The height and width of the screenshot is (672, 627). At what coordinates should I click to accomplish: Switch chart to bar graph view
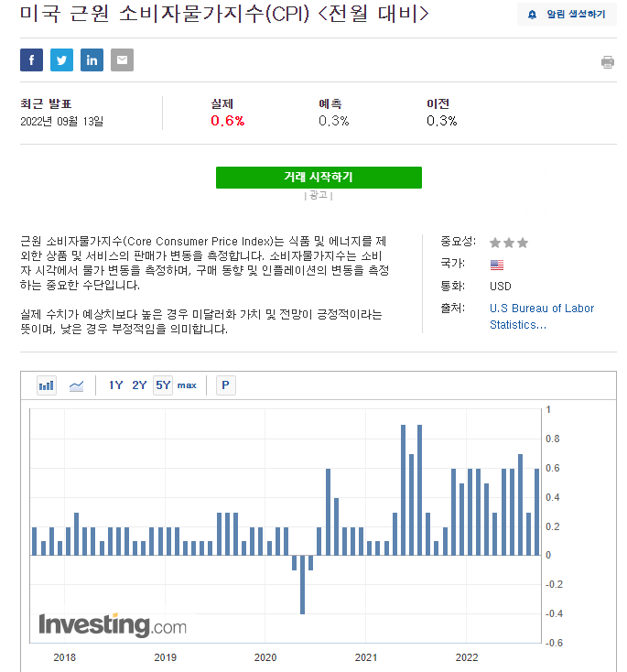[x=47, y=385]
